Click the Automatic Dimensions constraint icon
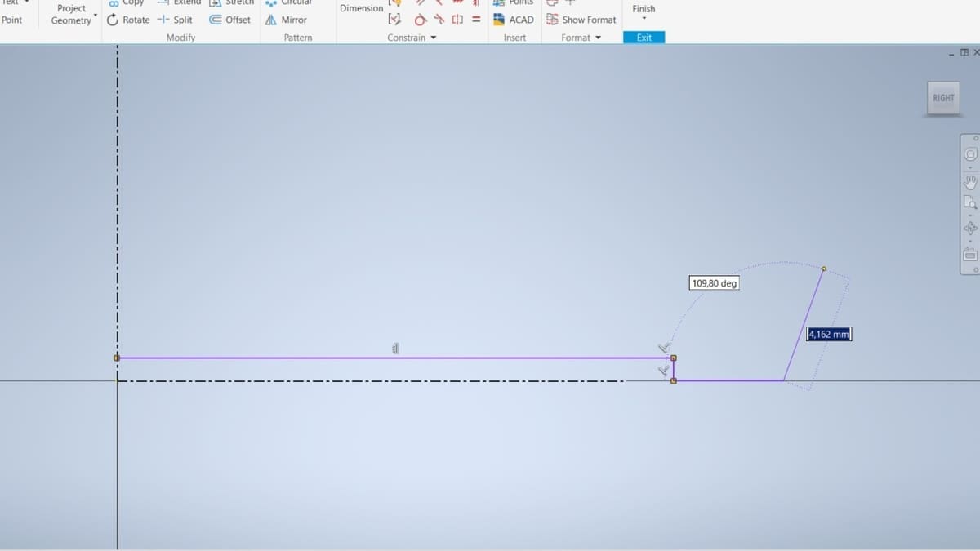The image size is (980, 551). (x=395, y=20)
